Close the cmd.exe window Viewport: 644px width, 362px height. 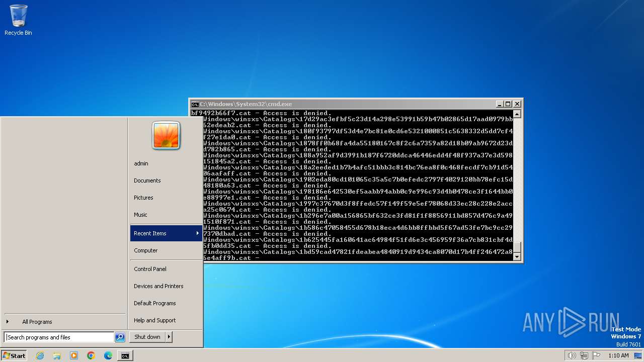click(x=517, y=104)
